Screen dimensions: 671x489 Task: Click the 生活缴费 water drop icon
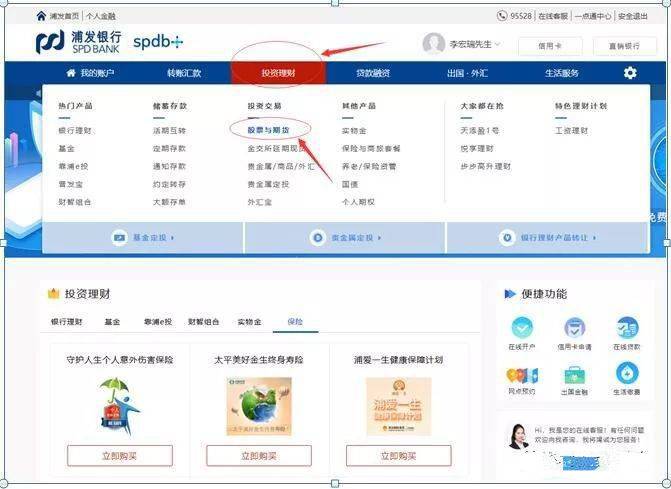tap(627, 373)
